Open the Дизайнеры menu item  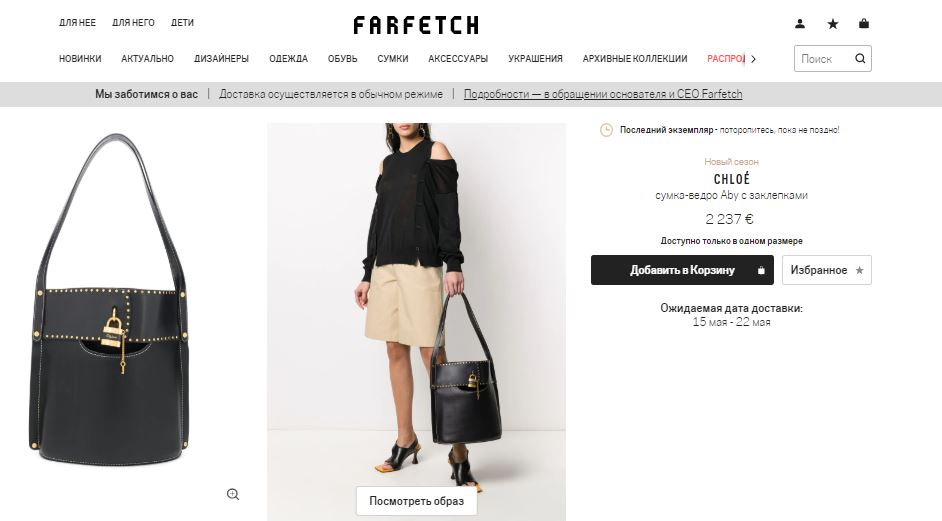tap(221, 58)
